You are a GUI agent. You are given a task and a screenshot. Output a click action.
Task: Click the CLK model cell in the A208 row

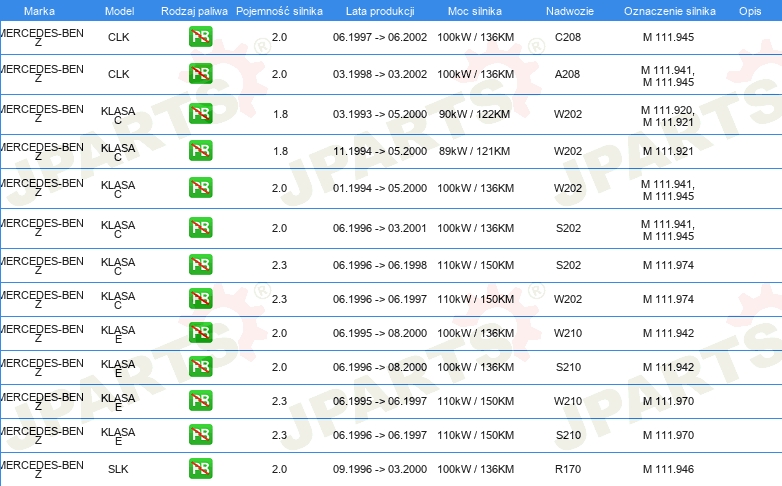[x=118, y=74]
